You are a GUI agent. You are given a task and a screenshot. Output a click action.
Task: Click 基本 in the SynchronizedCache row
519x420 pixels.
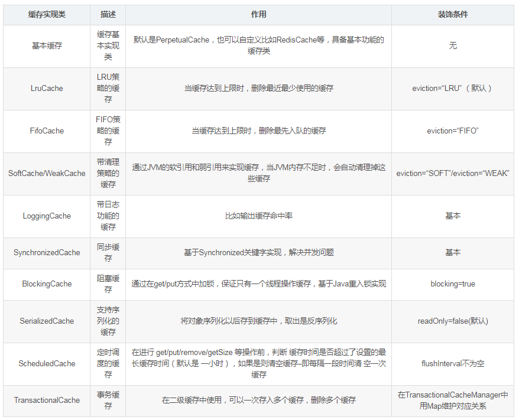click(453, 253)
